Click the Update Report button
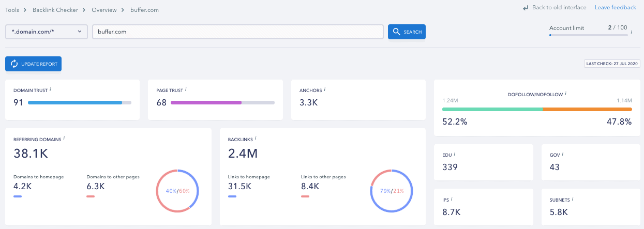Image resolution: width=644 pixels, height=229 pixels. [x=34, y=64]
